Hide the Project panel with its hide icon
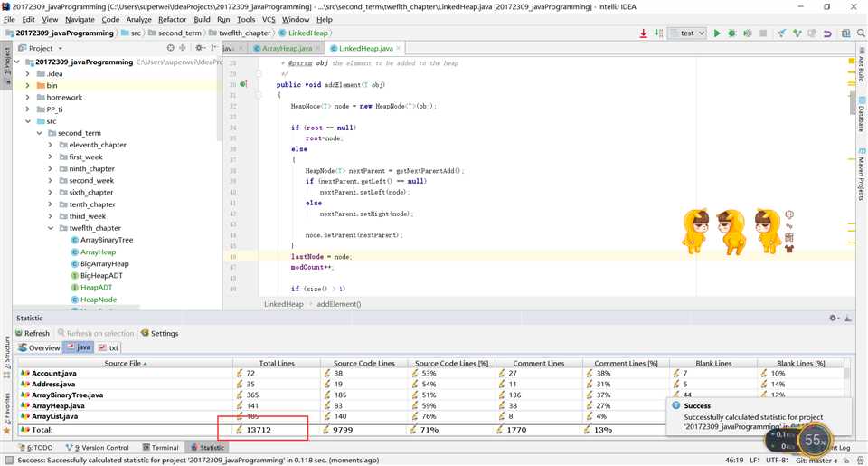Screen dimensions: 868x466 [x=213, y=48]
